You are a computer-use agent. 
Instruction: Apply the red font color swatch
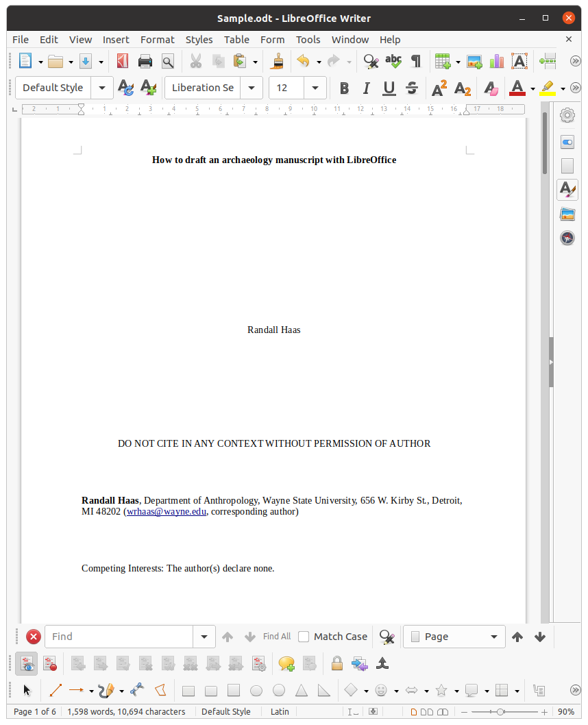coord(517,88)
